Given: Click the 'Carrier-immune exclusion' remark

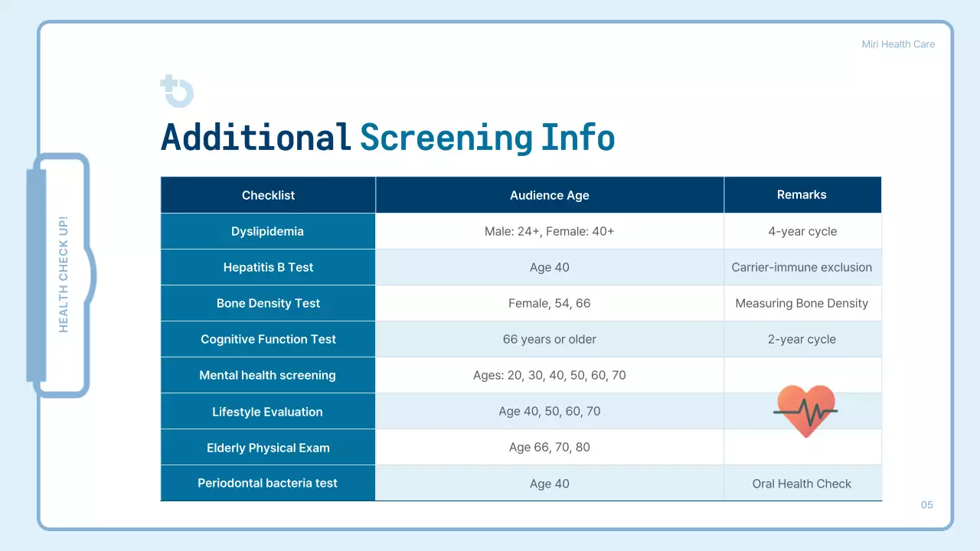Looking at the screenshot, I should [802, 267].
